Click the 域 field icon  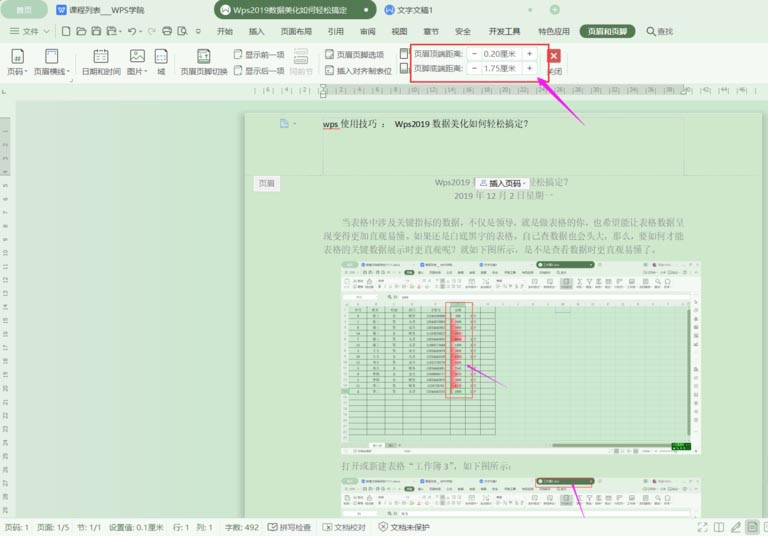coord(161,62)
